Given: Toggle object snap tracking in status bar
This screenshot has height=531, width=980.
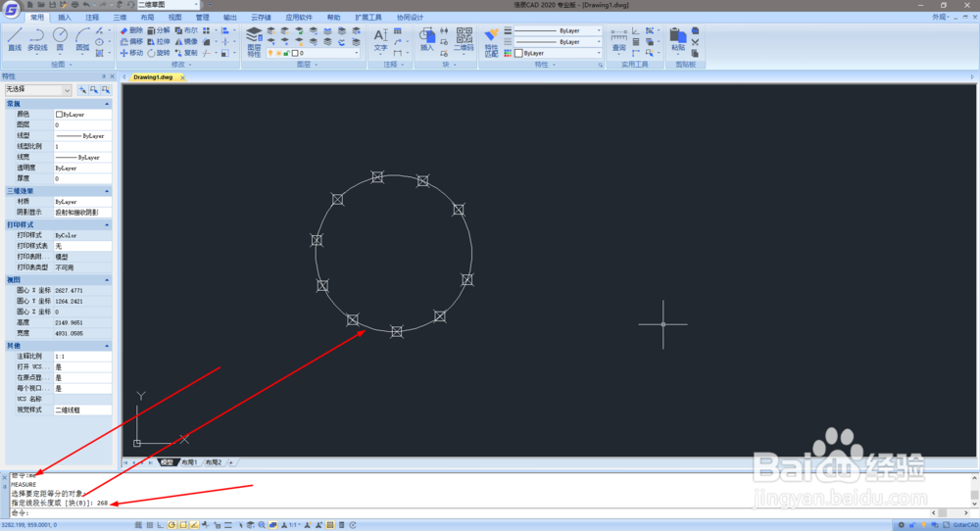Looking at the screenshot, I should pyautogui.click(x=194, y=525).
